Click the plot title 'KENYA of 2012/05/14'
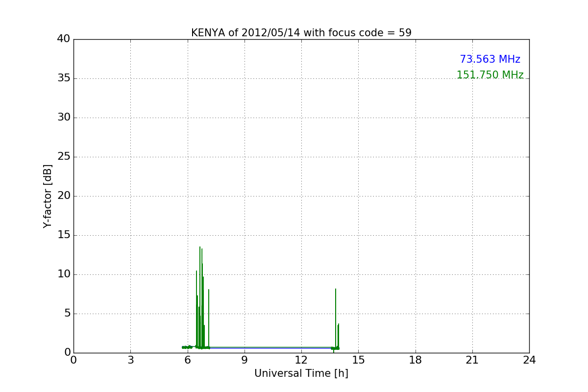Image resolution: width=588 pixels, height=392 pixels. pos(245,33)
